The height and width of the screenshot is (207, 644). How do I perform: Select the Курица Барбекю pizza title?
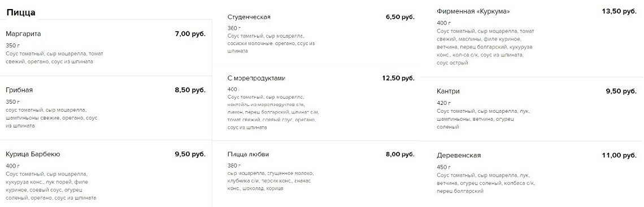(33, 155)
